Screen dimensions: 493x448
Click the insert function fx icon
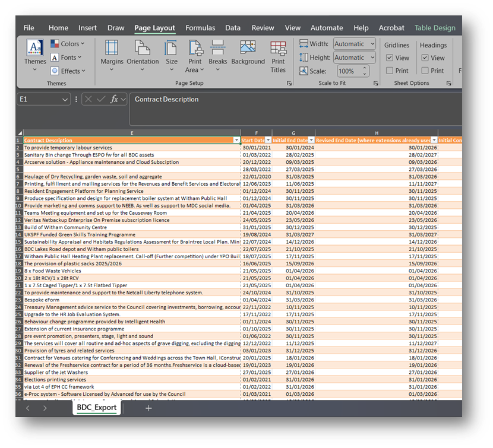[115, 99]
